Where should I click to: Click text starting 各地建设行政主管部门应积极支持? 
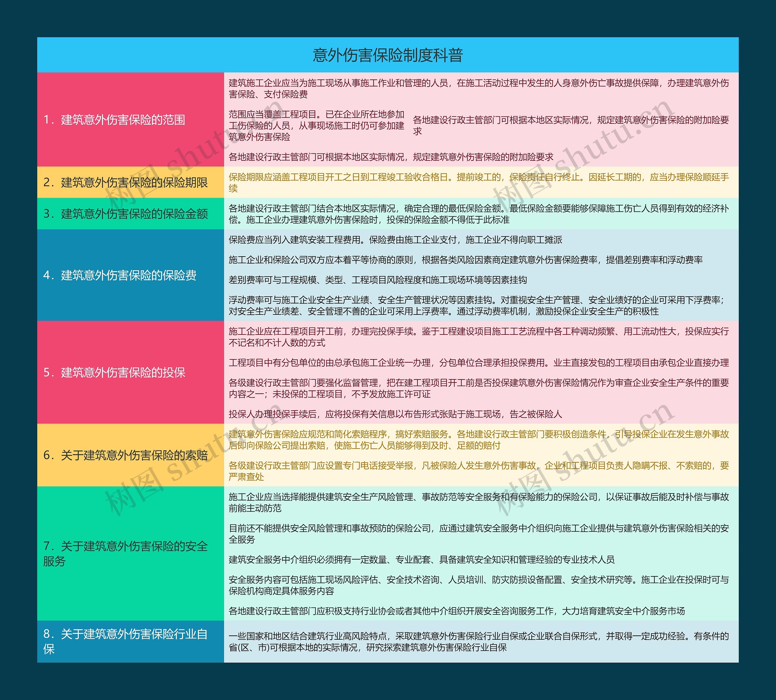pos(457,611)
